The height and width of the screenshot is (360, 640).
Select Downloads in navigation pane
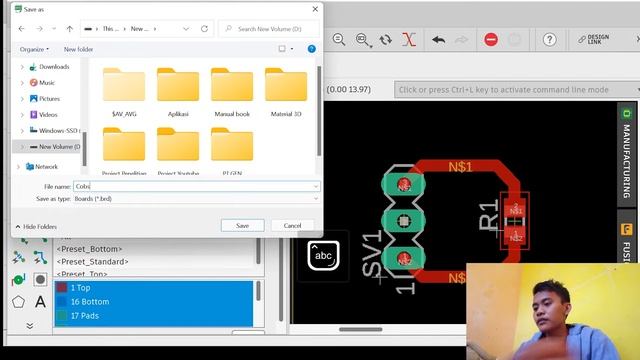click(x=54, y=67)
